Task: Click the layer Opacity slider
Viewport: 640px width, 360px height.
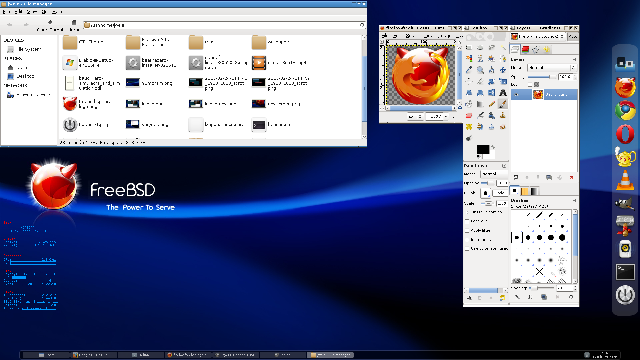Action: [542, 77]
